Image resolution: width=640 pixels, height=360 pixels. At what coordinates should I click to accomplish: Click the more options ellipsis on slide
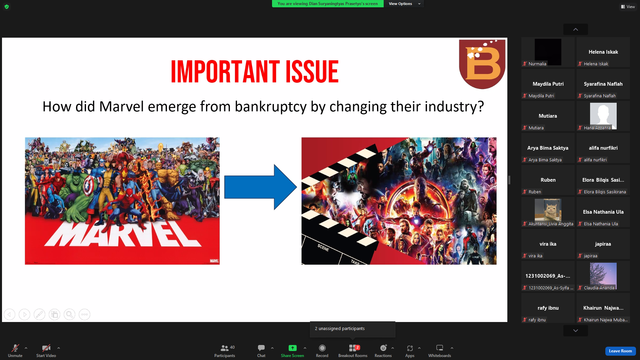pyautogui.click(x=84, y=314)
